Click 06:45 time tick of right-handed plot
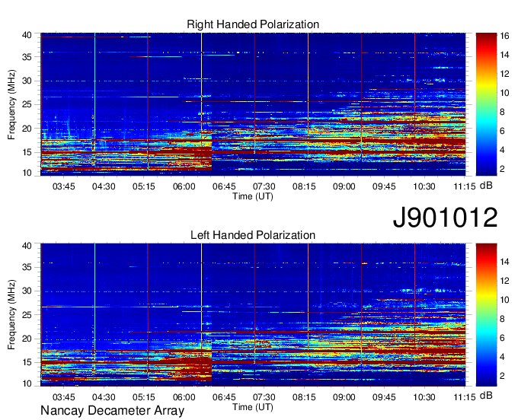518x420 pixels. pos(224,186)
